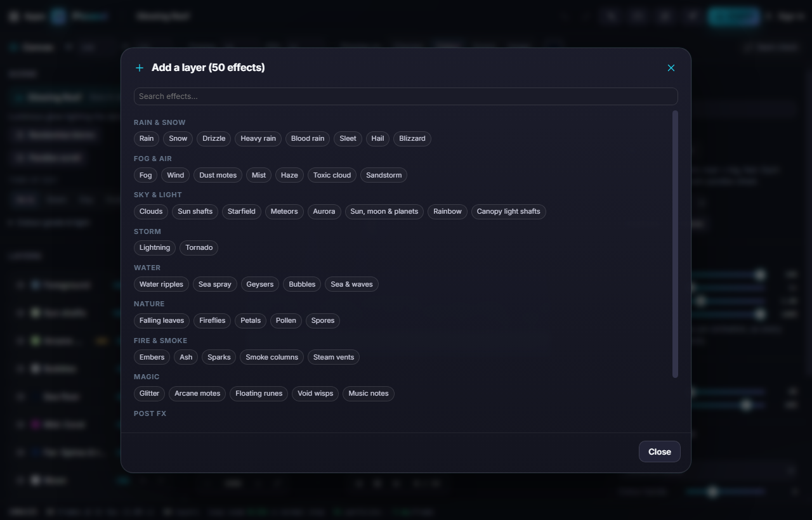Select the Toxic cloud effect

point(332,175)
